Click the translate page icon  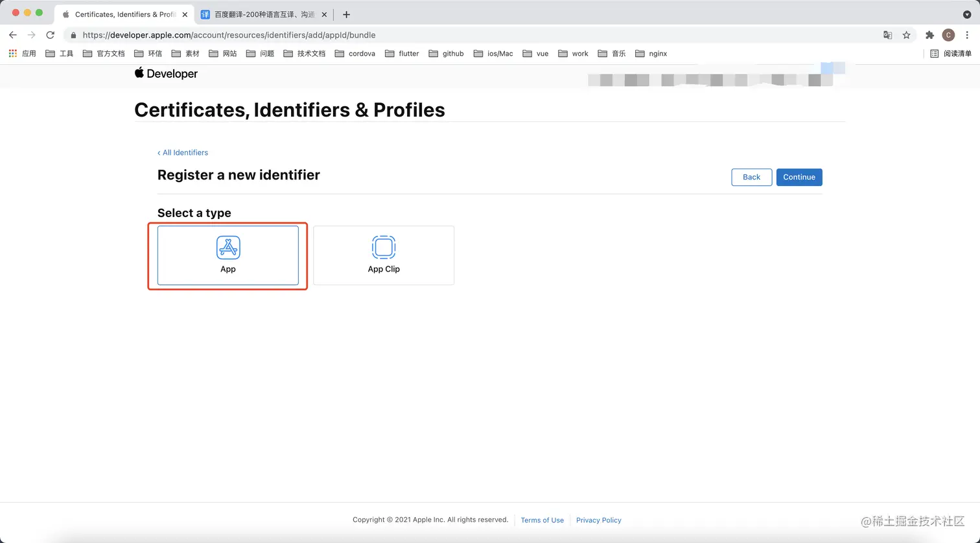pos(888,35)
